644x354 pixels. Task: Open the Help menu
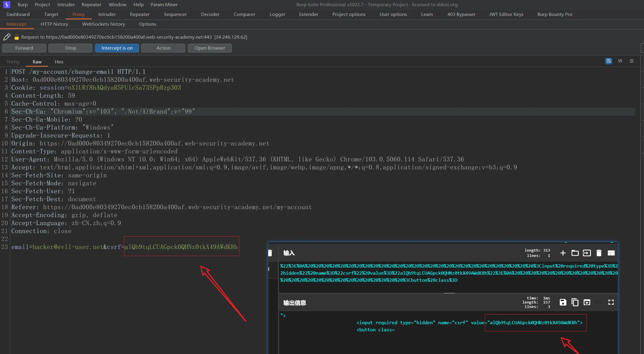(139, 4)
